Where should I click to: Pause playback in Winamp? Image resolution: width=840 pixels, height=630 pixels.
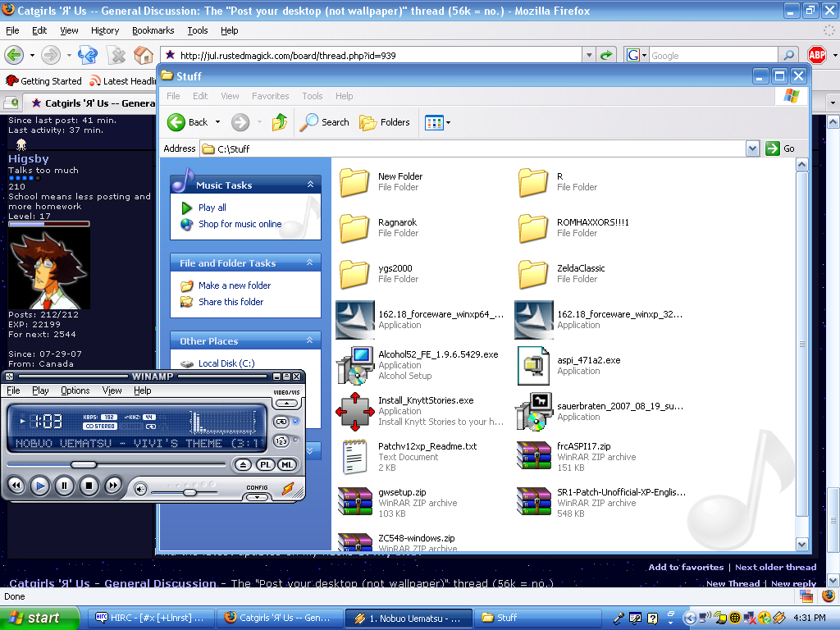point(64,486)
